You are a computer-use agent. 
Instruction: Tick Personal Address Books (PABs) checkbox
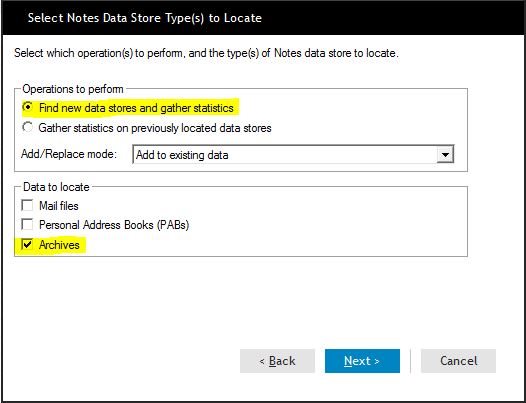27,224
